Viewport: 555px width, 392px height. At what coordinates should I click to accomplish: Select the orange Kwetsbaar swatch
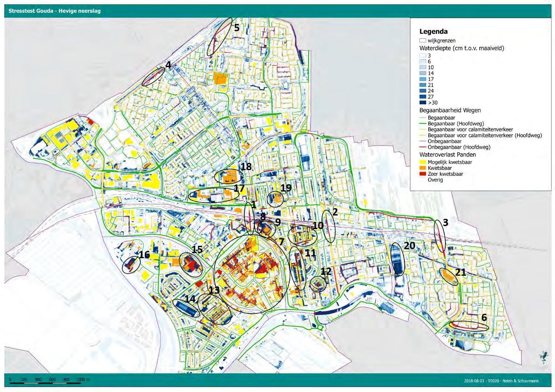point(422,168)
